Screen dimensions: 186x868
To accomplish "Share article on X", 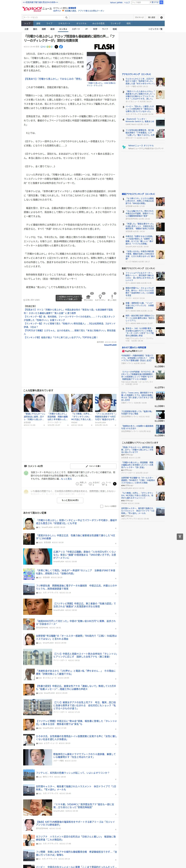I will [56, 47].
